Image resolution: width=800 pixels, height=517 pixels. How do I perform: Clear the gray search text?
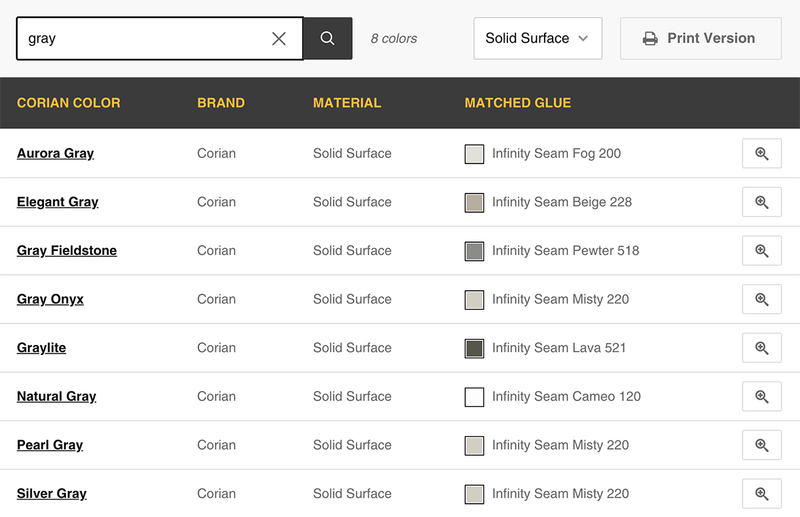coord(279,38)
